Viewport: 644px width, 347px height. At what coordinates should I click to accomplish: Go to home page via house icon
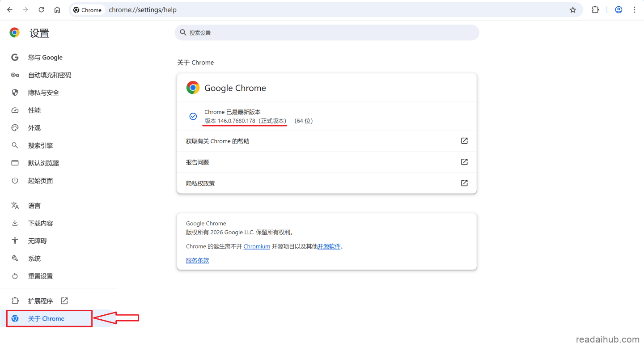[x=57, y=10]
